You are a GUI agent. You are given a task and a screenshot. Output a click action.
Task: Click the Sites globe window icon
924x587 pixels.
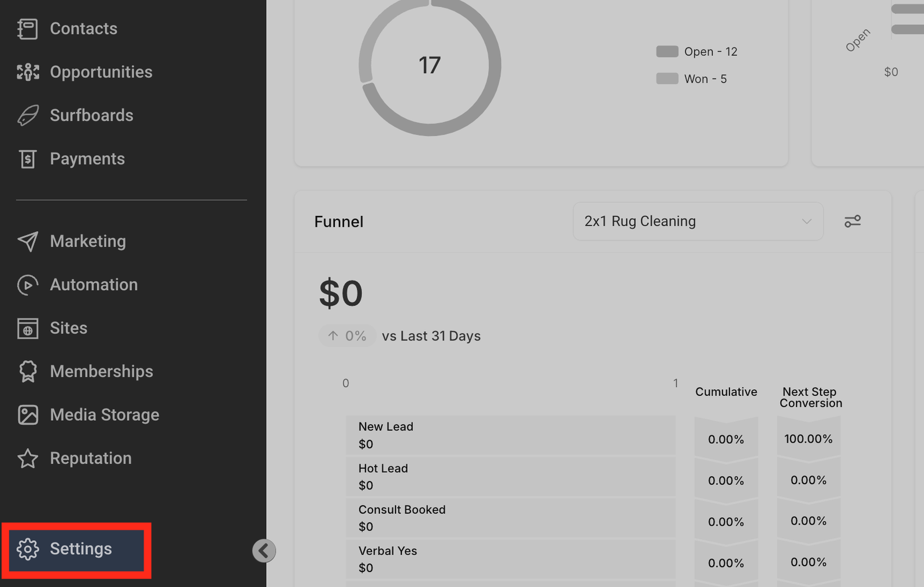[27, 328]
